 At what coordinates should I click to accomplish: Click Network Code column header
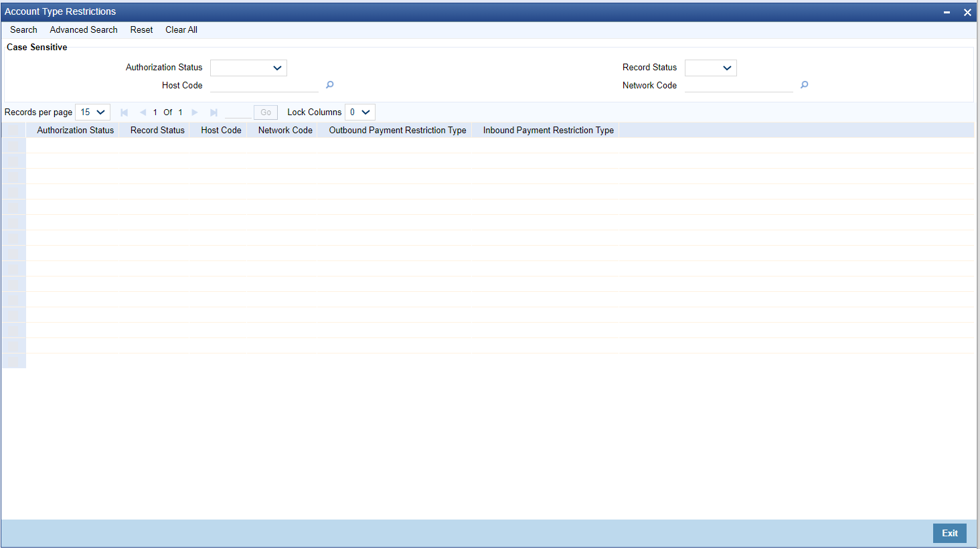point(285,130)
